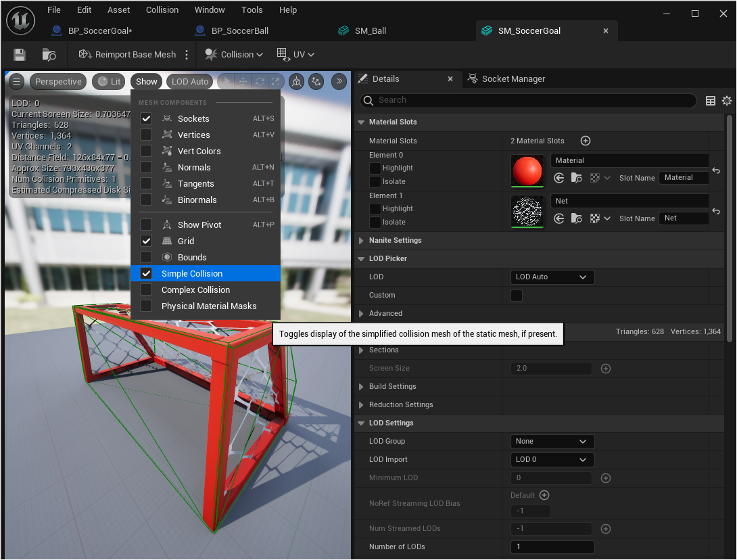
Task: Open the Details property matrix table icon
Action: [710, 101]
